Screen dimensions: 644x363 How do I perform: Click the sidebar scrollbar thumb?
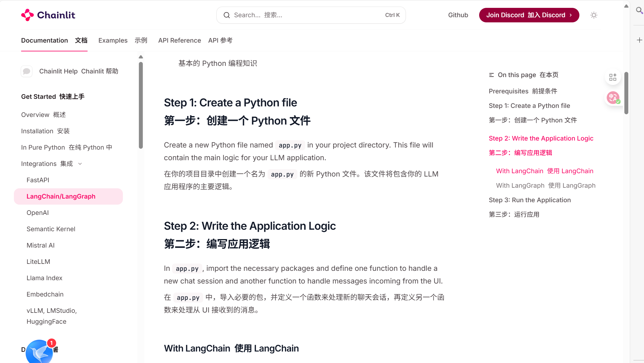click(141, 105)
